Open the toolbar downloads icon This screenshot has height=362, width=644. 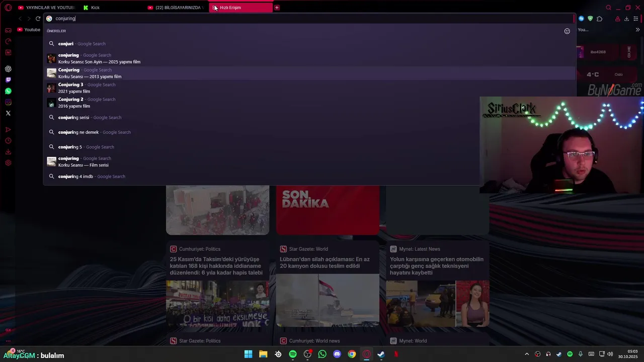click(x=626, y=19)
